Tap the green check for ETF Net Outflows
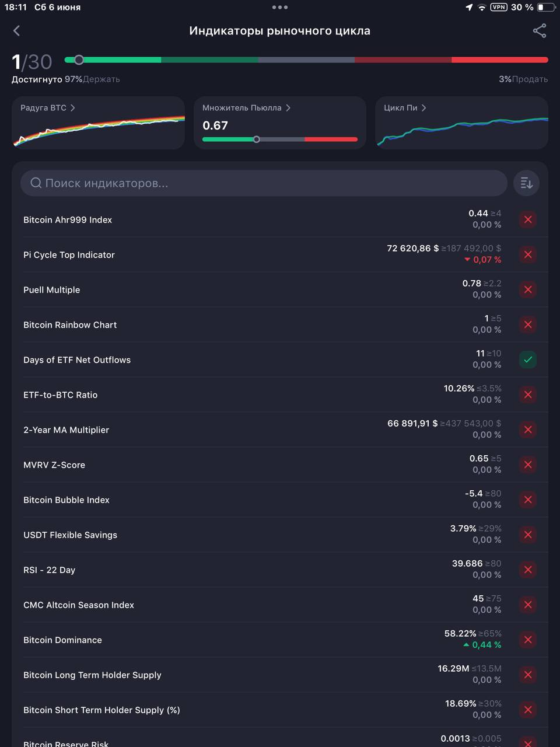 (528, 359)
